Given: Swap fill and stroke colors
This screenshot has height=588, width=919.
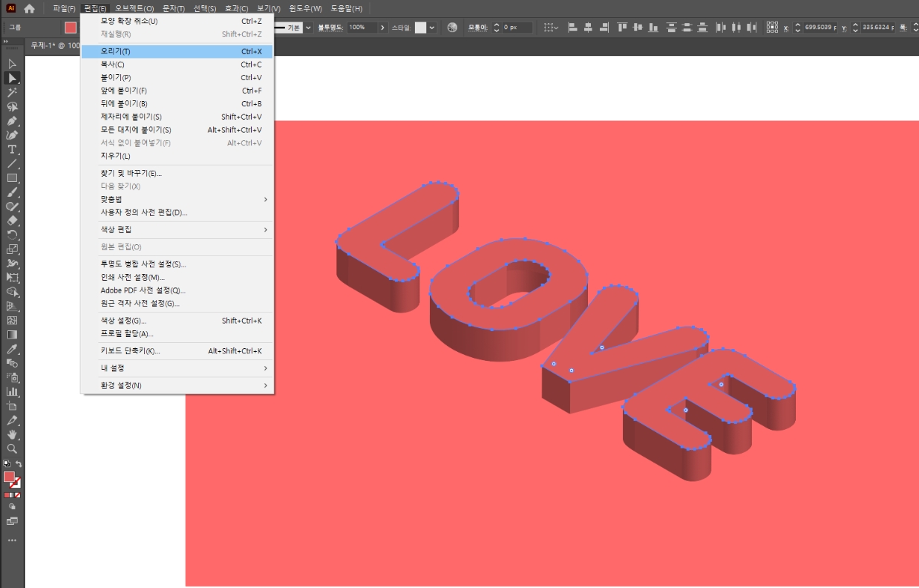Looking at the screenshot, I should [x=19, y=464].
